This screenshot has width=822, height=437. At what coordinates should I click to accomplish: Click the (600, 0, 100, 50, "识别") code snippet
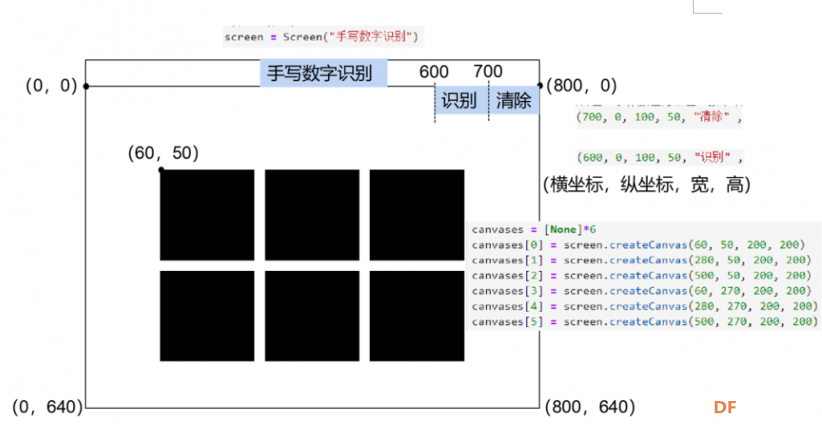pyautogui.click(x=660, y=157)
